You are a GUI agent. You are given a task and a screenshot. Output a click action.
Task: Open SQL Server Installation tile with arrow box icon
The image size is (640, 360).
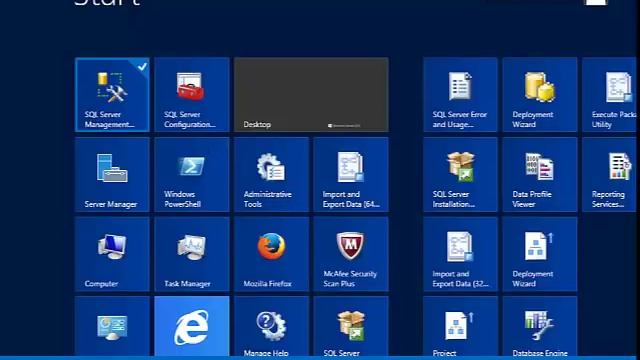coord(460,174)
